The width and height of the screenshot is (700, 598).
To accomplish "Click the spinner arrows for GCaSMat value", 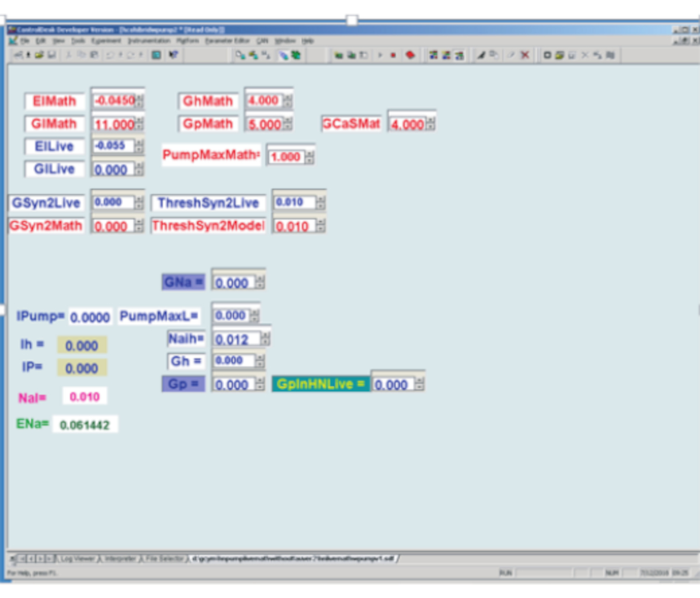I will pyautogui.click(x=430, y=124).
